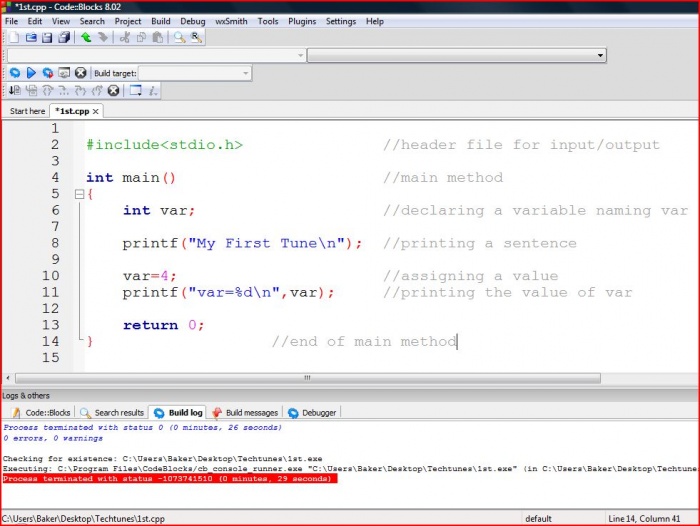Collapse the code fold at line 5
The width and height of the screenshot is (700, 526).
[x=79, y=194]
